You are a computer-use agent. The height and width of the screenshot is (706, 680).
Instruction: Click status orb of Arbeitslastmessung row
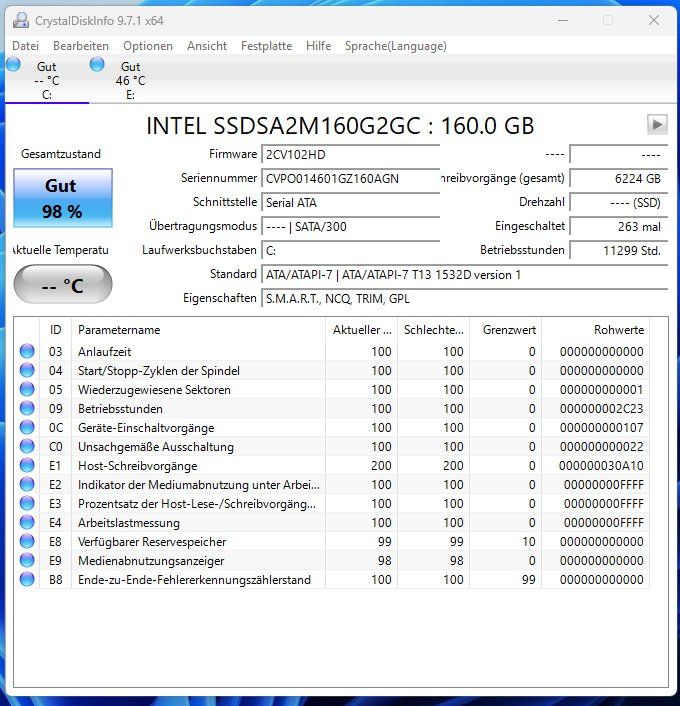pyautogui.click(x=27, y=522)
